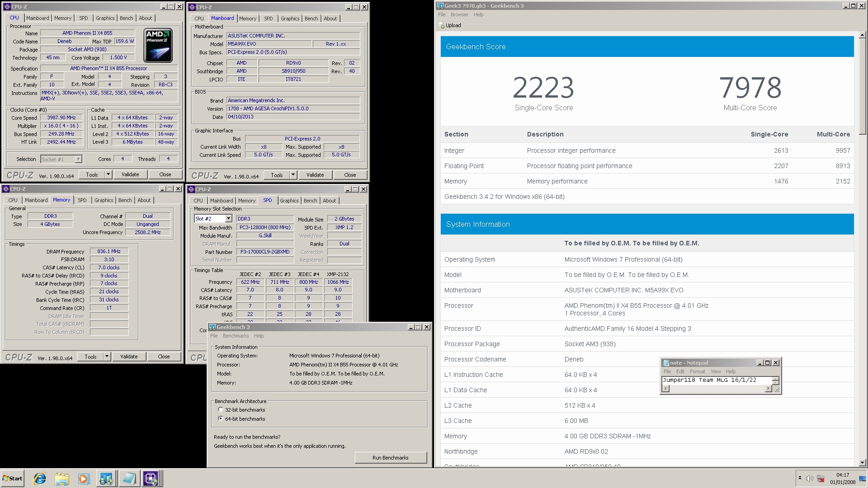Click the 7978 Multi-Core Score number
The image size is (868, 488).
pos(750,88)
